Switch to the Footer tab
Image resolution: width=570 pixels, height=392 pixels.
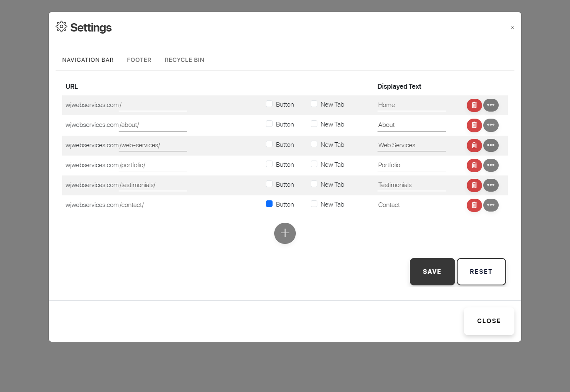tap(139, 60)
